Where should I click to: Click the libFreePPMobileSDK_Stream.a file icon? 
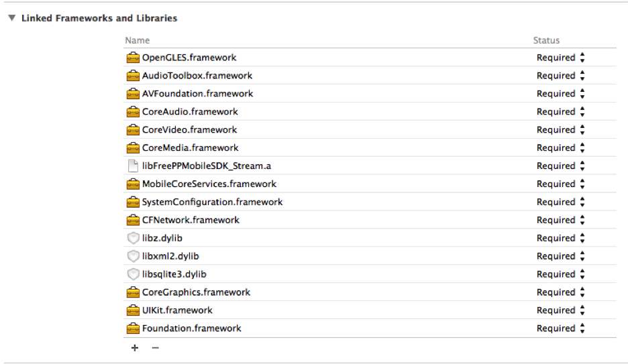(x=133, y=166)
